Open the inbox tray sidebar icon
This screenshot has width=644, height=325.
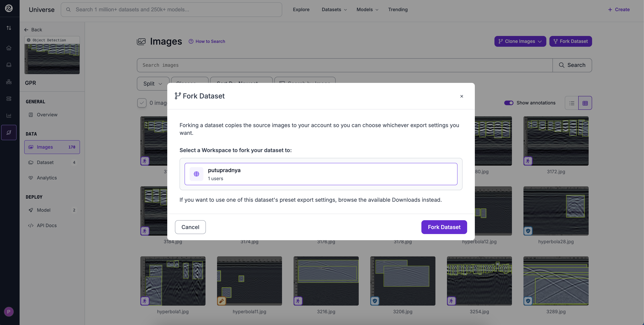tap(9, 65)
